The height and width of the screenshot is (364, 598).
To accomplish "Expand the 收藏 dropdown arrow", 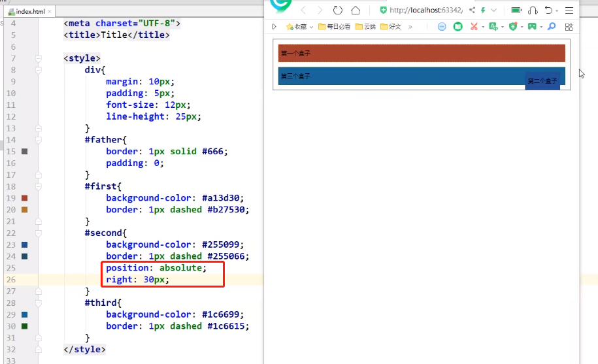I will click(311, 27).
